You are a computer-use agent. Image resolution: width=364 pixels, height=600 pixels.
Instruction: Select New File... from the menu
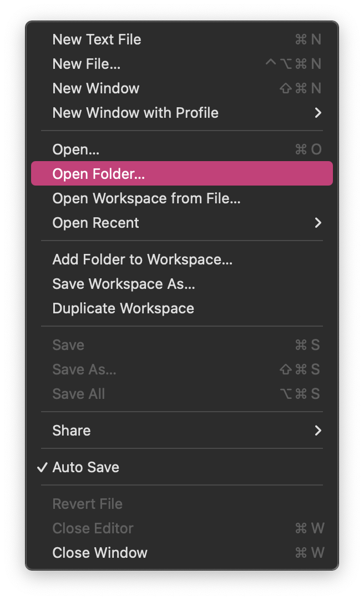pyautogui.click(x=86, y=64)
